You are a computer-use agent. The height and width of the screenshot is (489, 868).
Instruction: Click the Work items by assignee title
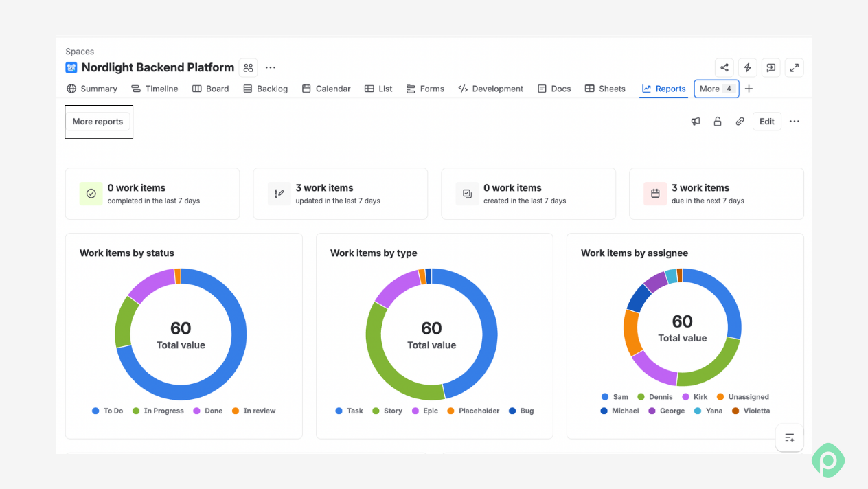point(635,253)
